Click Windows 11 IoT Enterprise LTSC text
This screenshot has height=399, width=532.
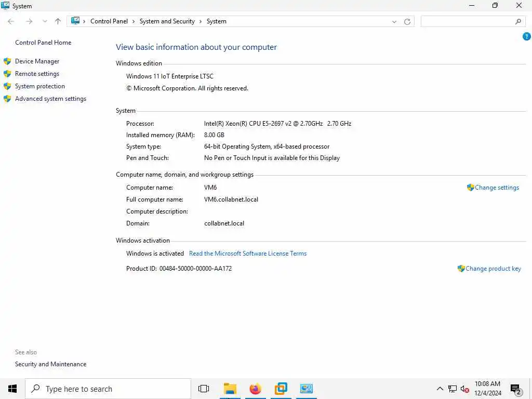[170, 76]
